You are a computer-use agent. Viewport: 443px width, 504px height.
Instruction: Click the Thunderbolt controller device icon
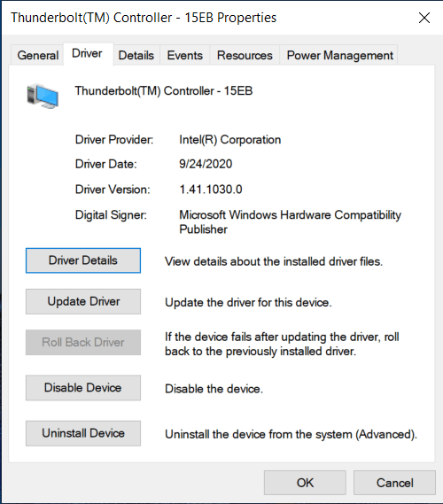point(43,96)
